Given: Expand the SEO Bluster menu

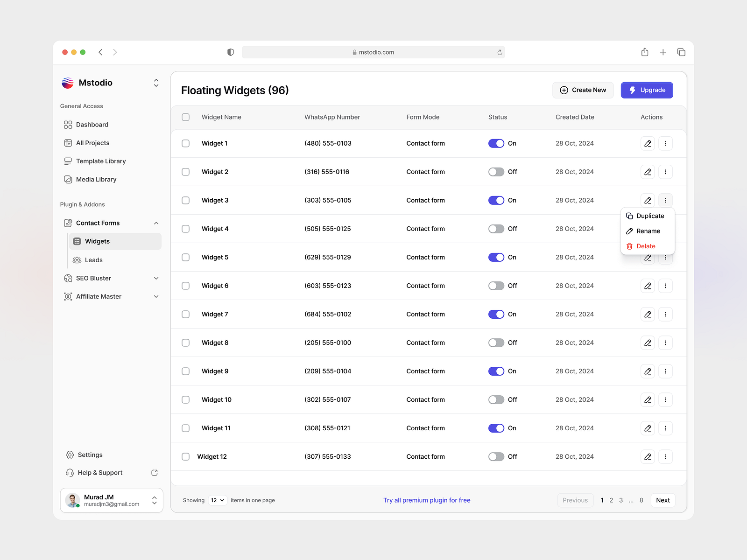Looking at the screenshot, I should coord(156,278).
